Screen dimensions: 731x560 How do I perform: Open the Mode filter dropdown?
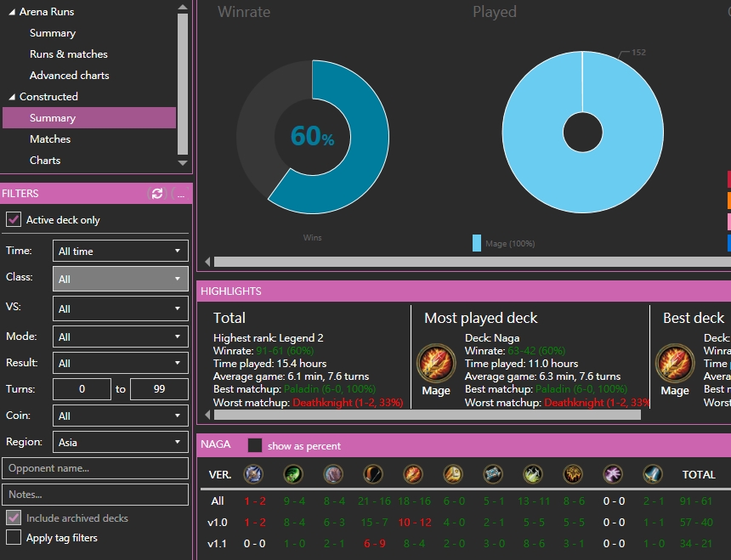tap(121, 337)
